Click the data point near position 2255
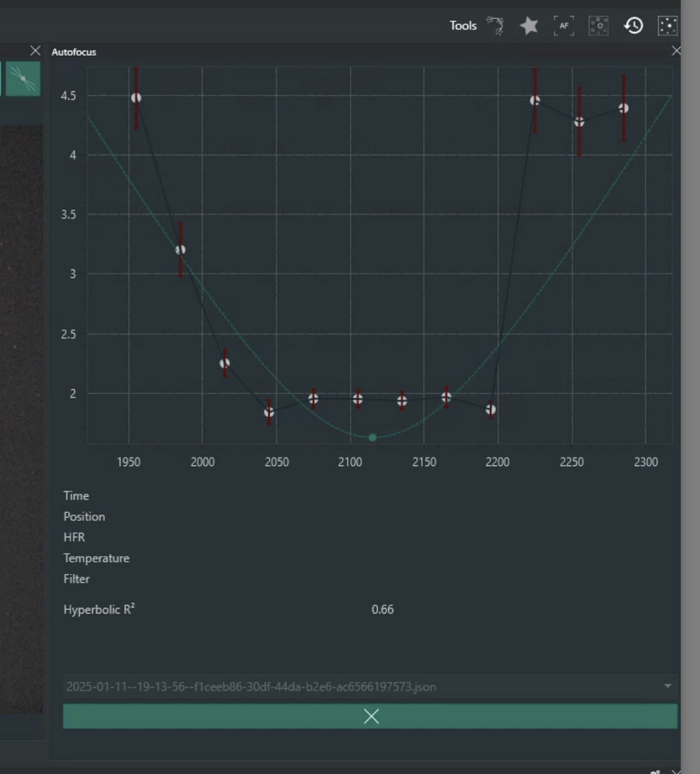Image resolution: width=700 pixels, height=774 pixels. point(579,122)
